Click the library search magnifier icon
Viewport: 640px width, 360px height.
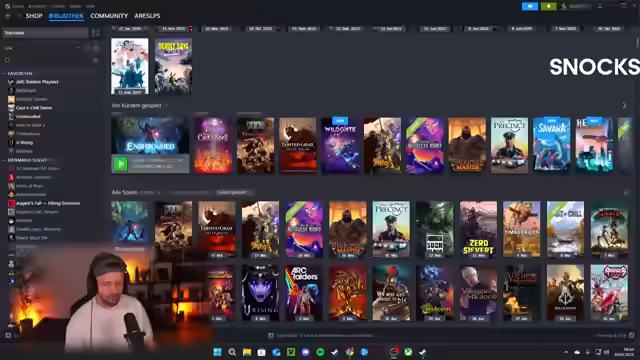7,60
